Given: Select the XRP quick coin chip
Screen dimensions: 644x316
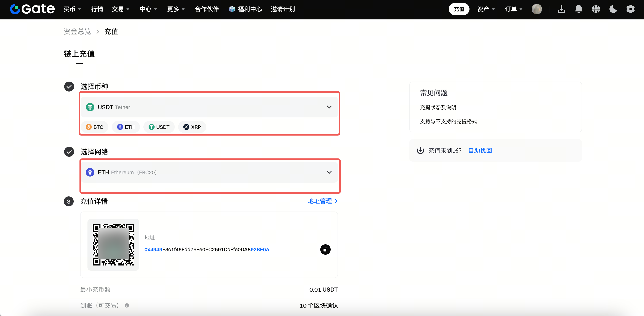Looking at the screenshot, I should pyautogui.click(x=192, y=127).
